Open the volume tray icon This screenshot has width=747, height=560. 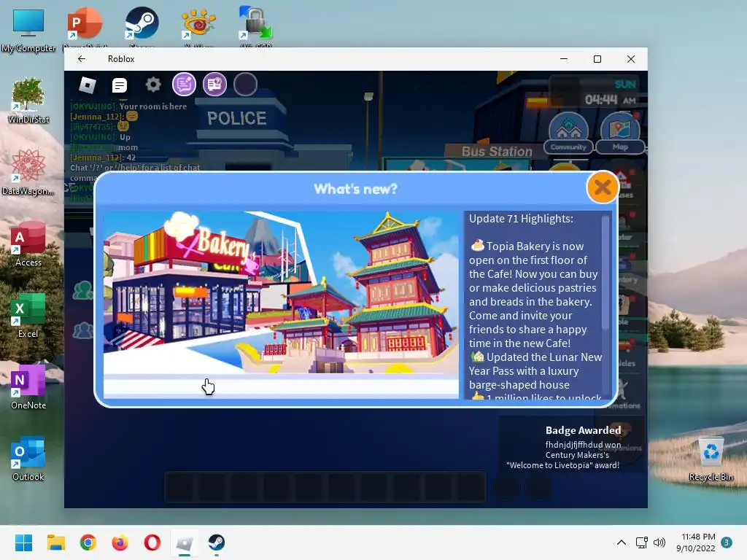pos(659,542)
